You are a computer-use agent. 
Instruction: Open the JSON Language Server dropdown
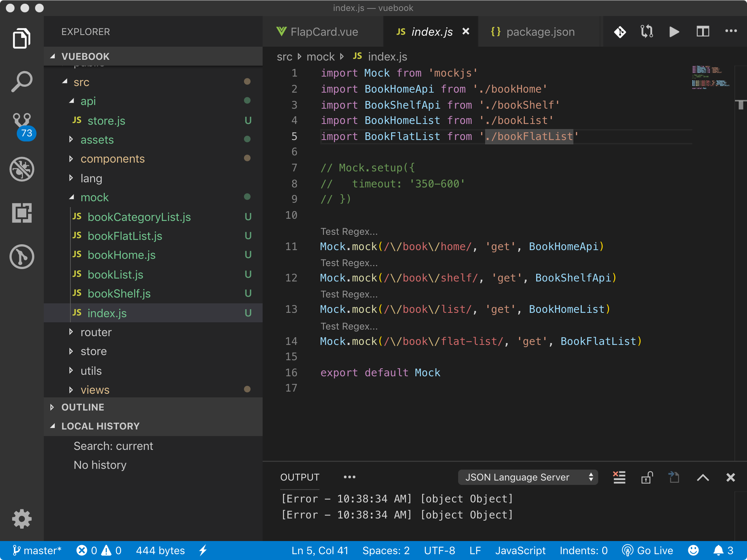coord(527,477)
